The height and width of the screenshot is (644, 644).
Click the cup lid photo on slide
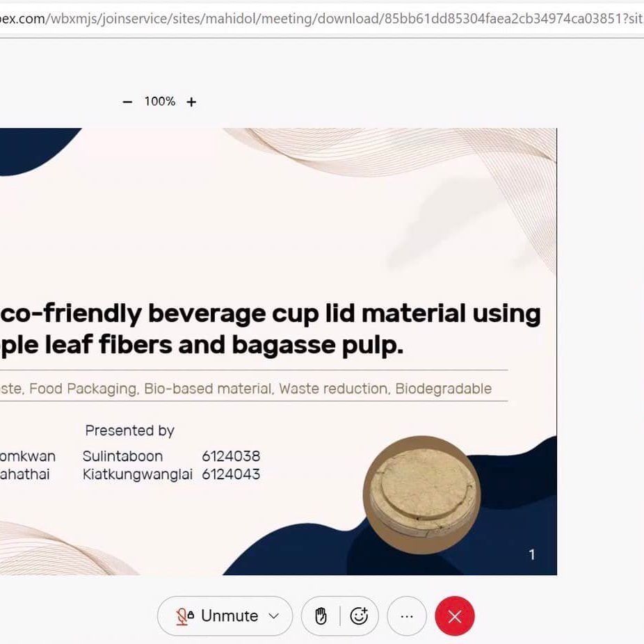coord(422,494)
